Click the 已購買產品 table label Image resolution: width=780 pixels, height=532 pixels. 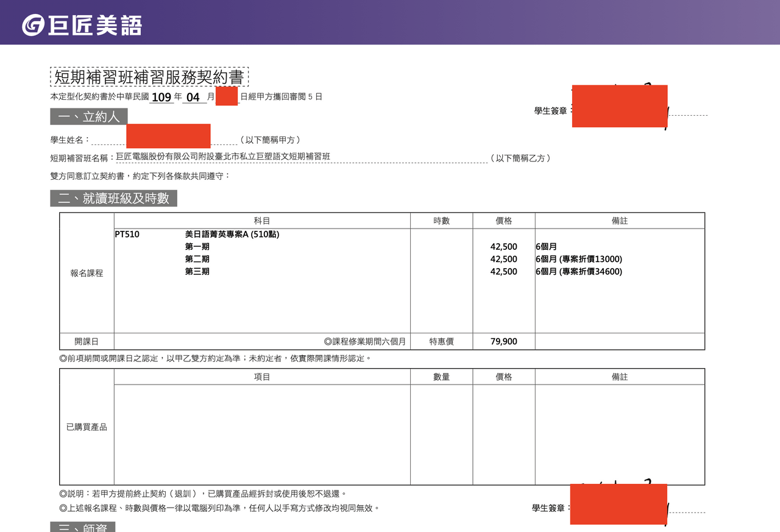point(87,427)
